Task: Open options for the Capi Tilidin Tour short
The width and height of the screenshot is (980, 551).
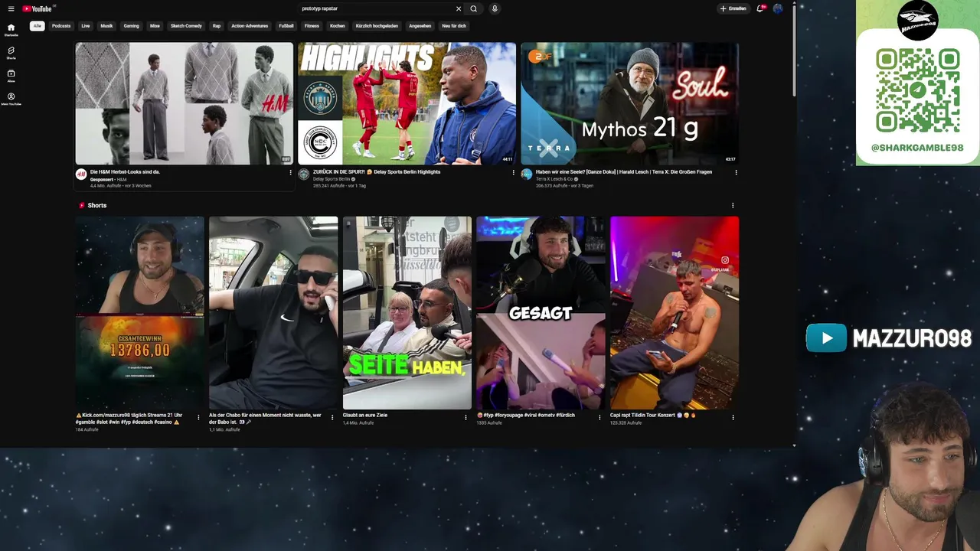Action: [x=733, y=417]
